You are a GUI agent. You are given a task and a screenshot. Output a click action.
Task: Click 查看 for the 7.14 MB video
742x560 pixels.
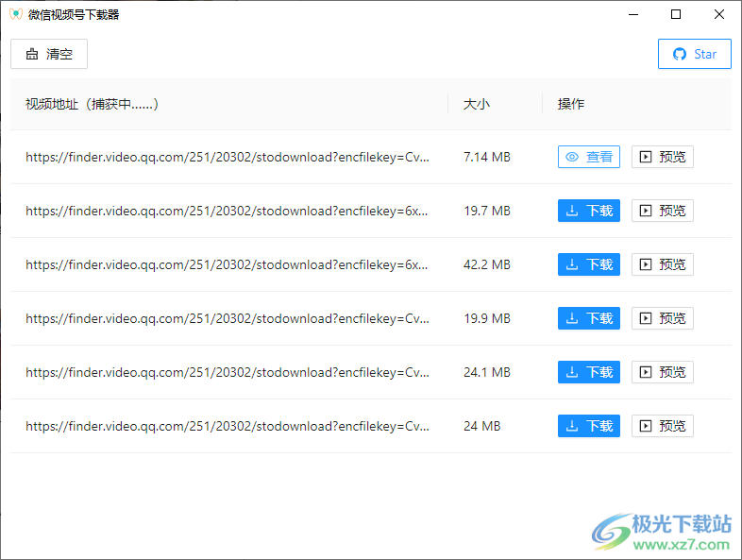[589, 157]
